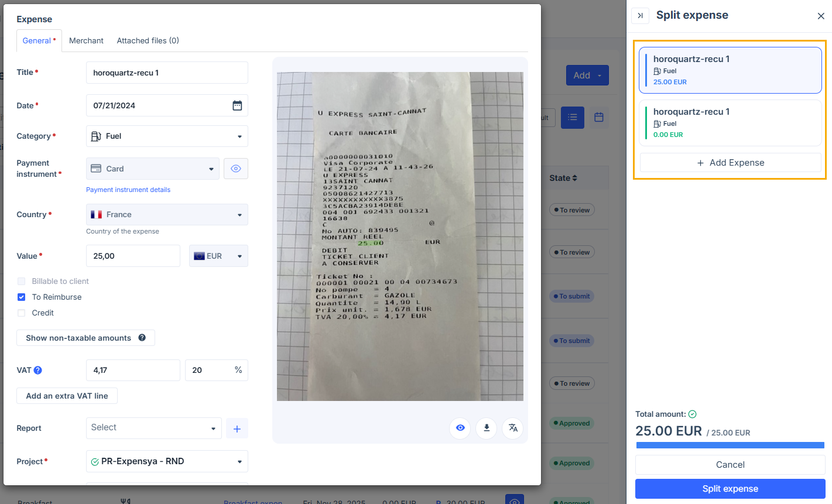Preview the receipt with eye icon
The image size is (832, 504).
tap(460, 428)
